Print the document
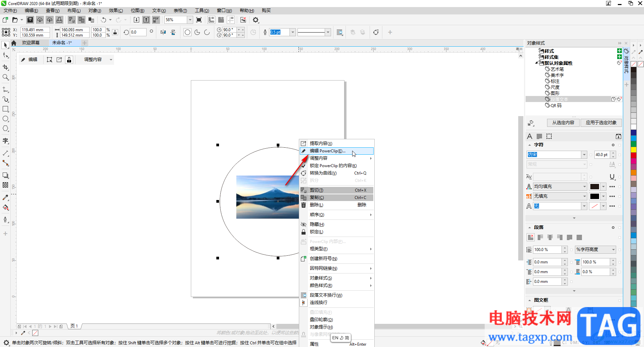Viewport: 644px width, 347px height. point(59,20)
